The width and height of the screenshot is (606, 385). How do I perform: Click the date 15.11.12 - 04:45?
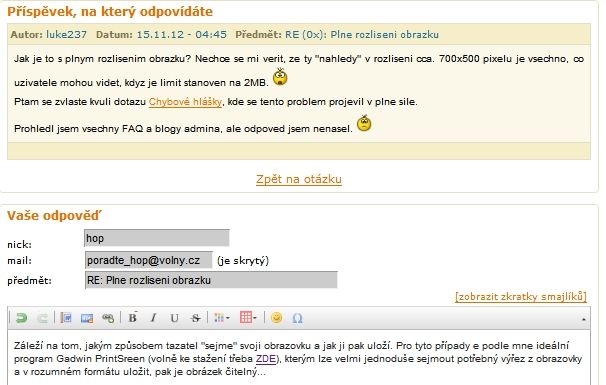click(182, 34)
